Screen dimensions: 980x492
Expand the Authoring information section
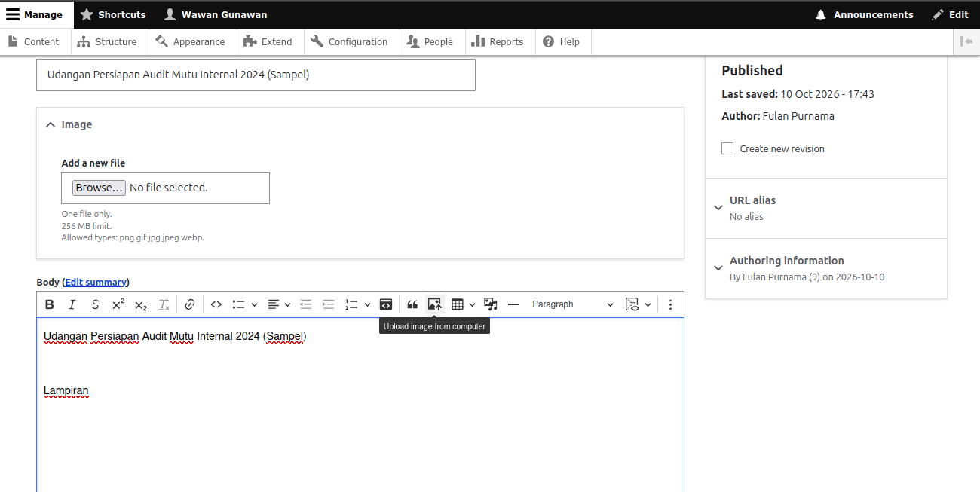click(825, 268)
